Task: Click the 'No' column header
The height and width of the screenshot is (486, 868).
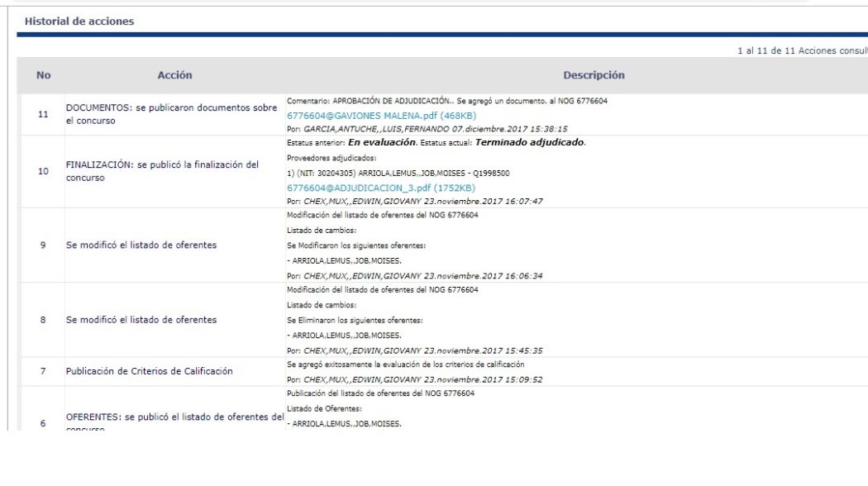Action: coord(43,75)
